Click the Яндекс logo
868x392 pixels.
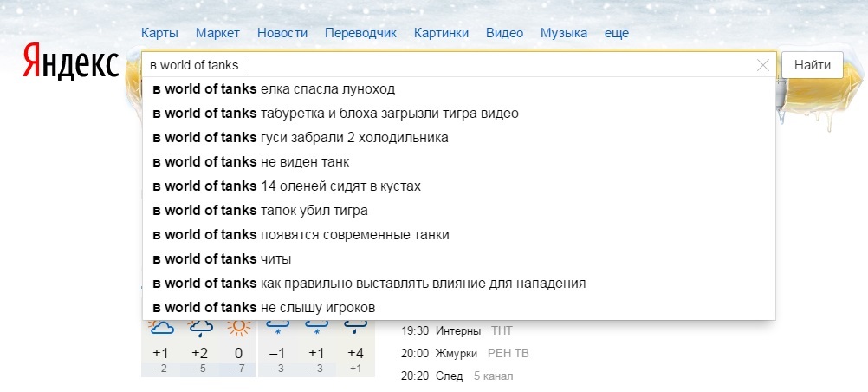click(71, 62)
